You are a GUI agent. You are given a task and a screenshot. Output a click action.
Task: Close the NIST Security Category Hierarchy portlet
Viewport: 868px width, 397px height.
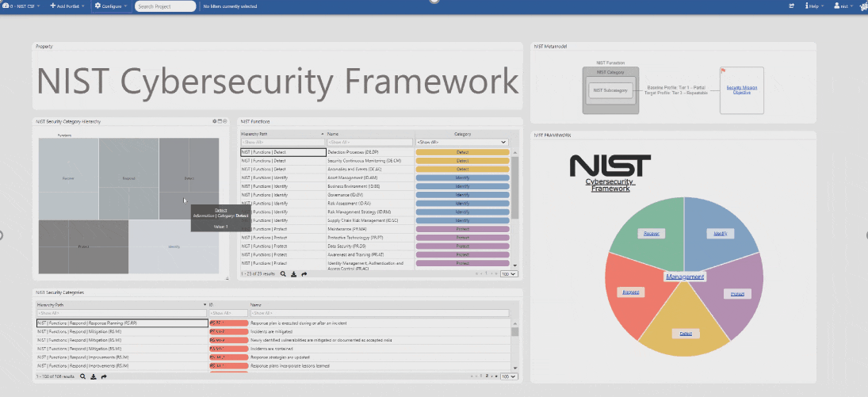pyautogui.click(x=225, y=121)
